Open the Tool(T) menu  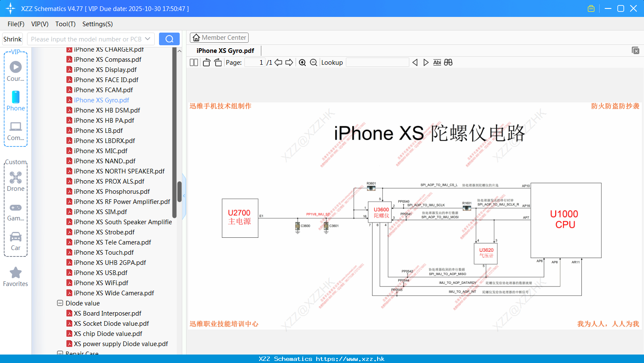(66, 24)
